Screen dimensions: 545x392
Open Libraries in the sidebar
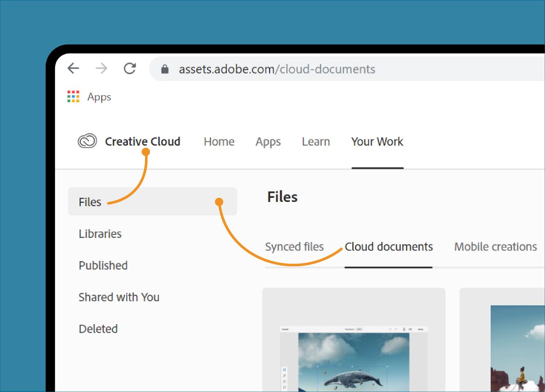(100, 234)
